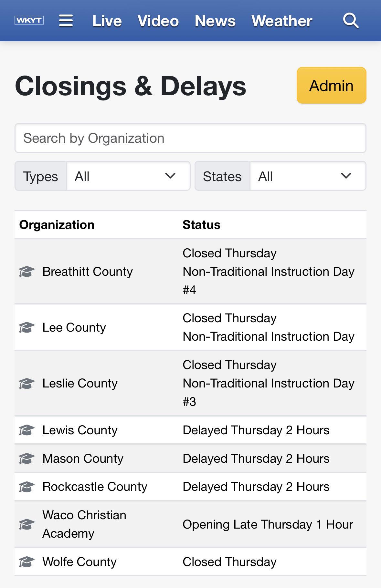Open the hamburger menu icon
381x588 pixels.
point(66,21)
